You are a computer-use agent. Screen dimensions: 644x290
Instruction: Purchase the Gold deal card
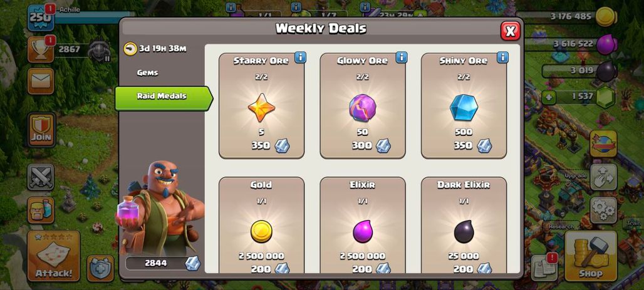262,225
